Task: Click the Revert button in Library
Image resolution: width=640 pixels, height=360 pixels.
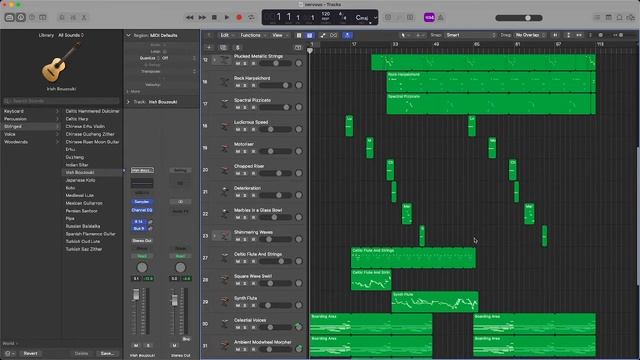Action: [31, 353]
